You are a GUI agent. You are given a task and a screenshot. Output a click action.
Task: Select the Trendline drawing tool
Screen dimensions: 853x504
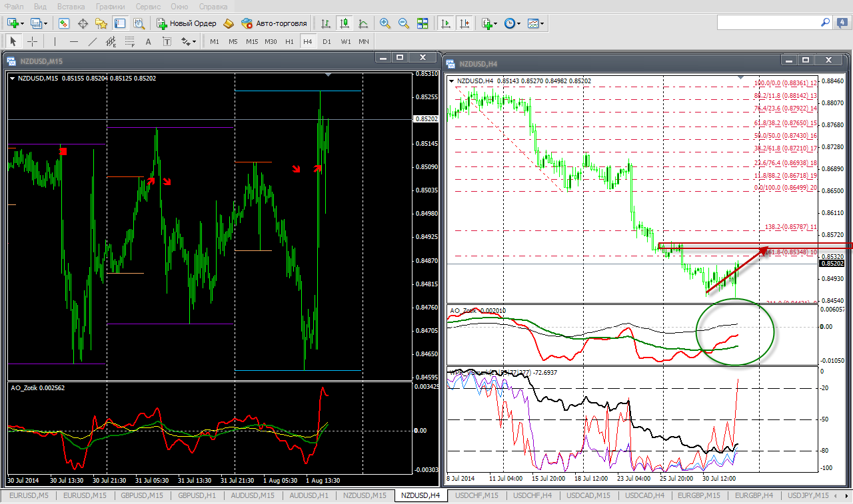[x=93, y=41]
